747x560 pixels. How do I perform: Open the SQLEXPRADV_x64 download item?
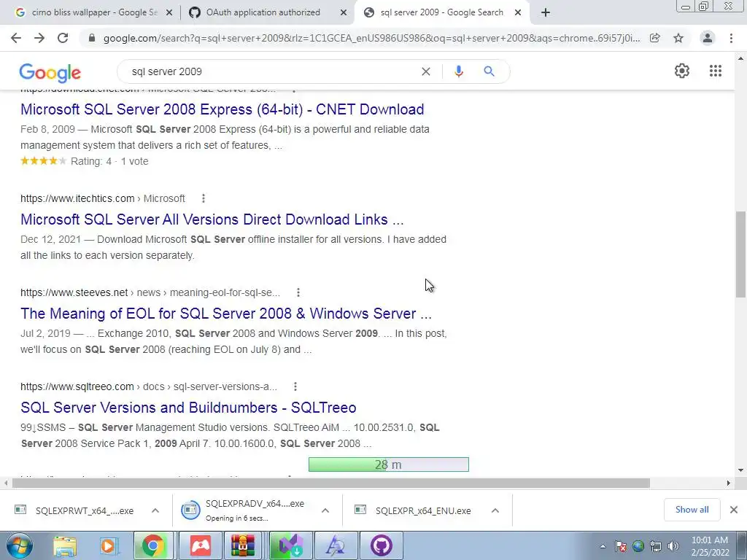[x=247, y=510]
